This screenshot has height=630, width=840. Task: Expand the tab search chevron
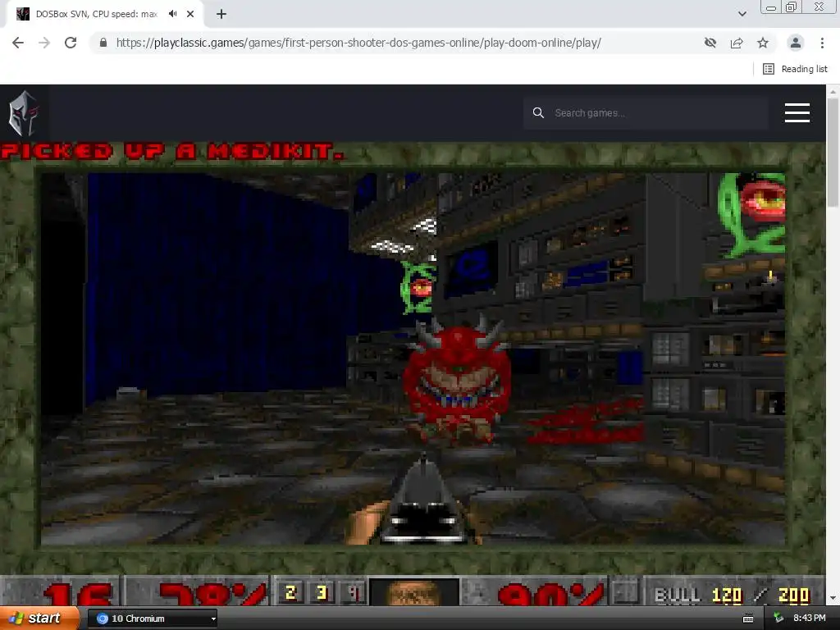coord(742,14)
